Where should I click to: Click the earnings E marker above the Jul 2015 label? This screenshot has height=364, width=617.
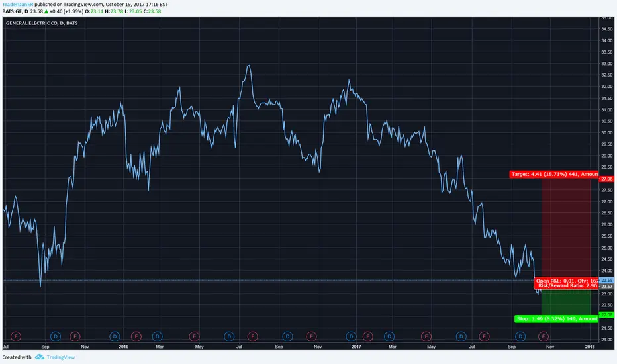[x=16, y=336]
